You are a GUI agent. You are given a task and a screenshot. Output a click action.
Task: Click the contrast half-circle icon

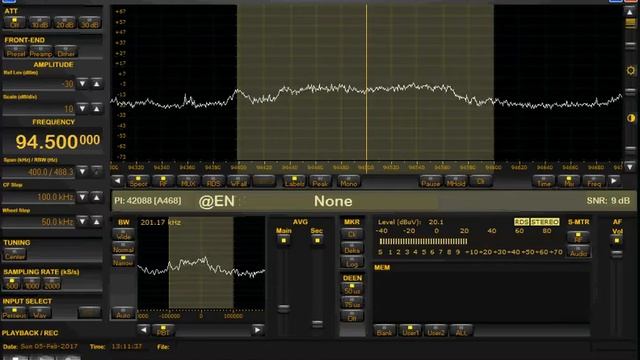pos(631,118)
